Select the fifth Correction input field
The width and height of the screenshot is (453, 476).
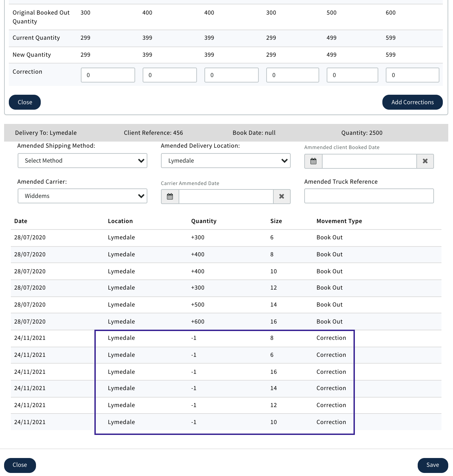click(352, 75)
